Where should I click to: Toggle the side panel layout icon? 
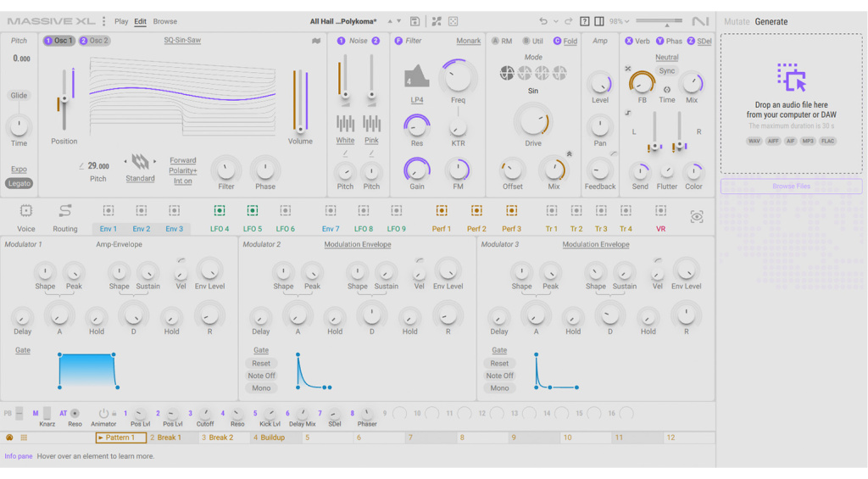[x=599, y=21]
